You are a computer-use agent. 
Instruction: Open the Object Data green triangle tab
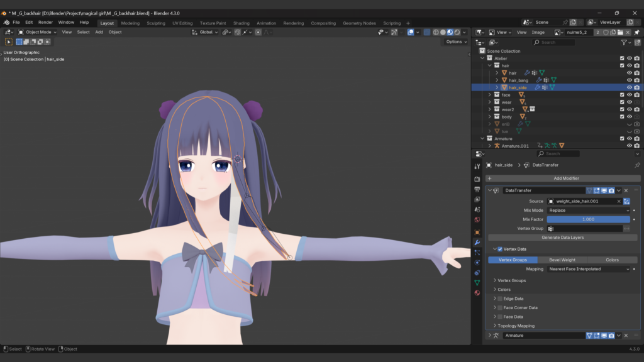(477, 283)
